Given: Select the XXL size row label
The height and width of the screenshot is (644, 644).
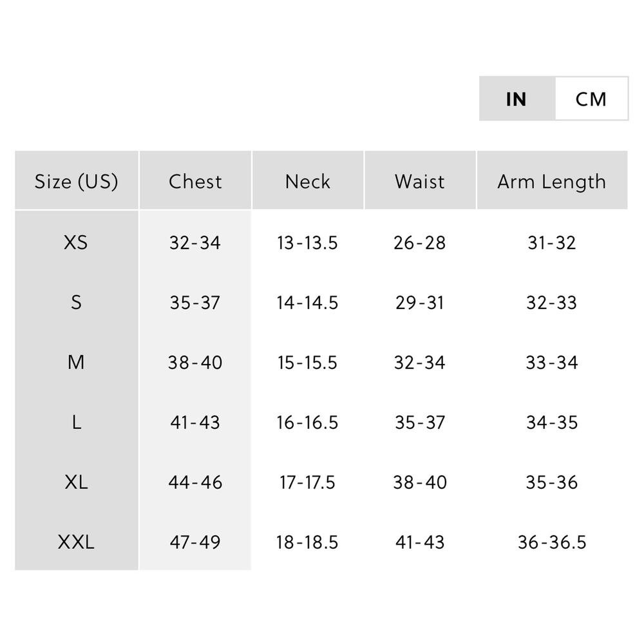Looking at the screenshot, I should click(76, 542).
